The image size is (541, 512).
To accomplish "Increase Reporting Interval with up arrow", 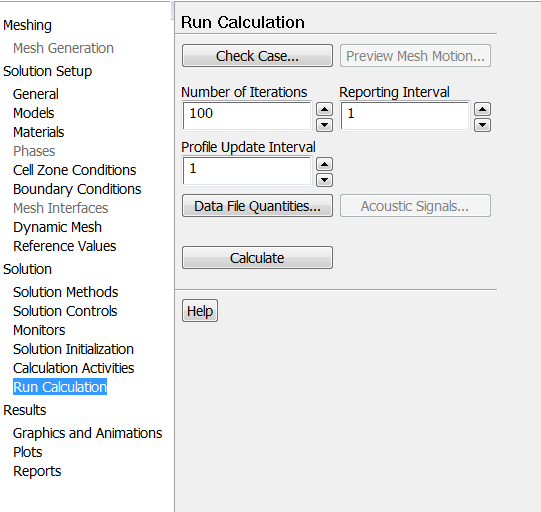I will [482, 109].
